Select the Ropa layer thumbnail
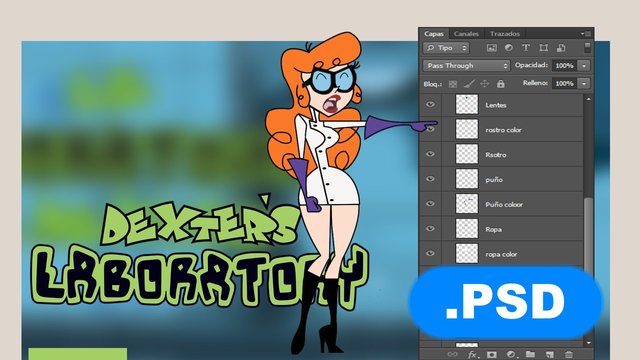 pos(467,229)
